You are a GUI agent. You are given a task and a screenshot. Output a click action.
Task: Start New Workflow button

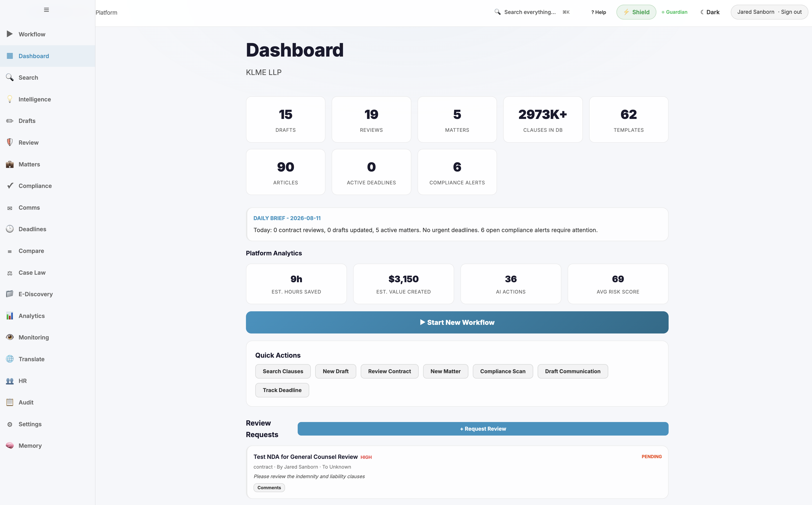pos(457,322)
